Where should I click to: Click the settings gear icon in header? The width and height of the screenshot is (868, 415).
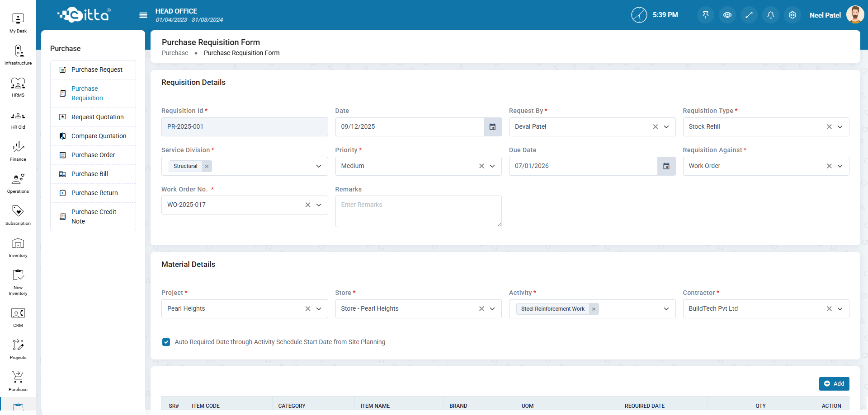click(793, 15)
